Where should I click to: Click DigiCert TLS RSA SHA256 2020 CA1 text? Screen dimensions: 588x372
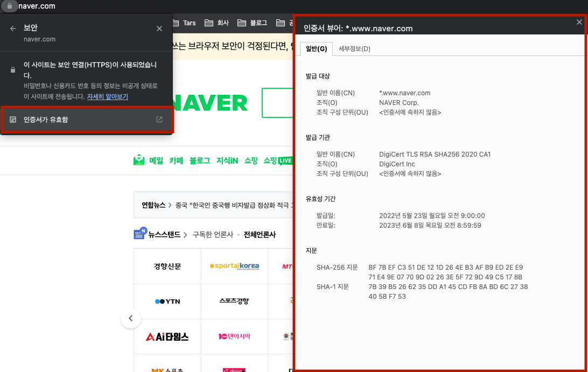pos(435,155)
